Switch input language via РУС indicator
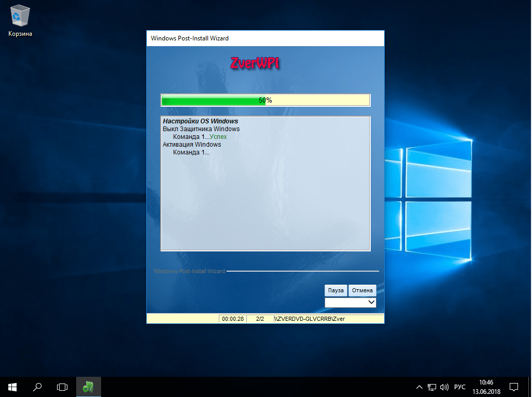532x397 pixels. click(x=460, y=387)
